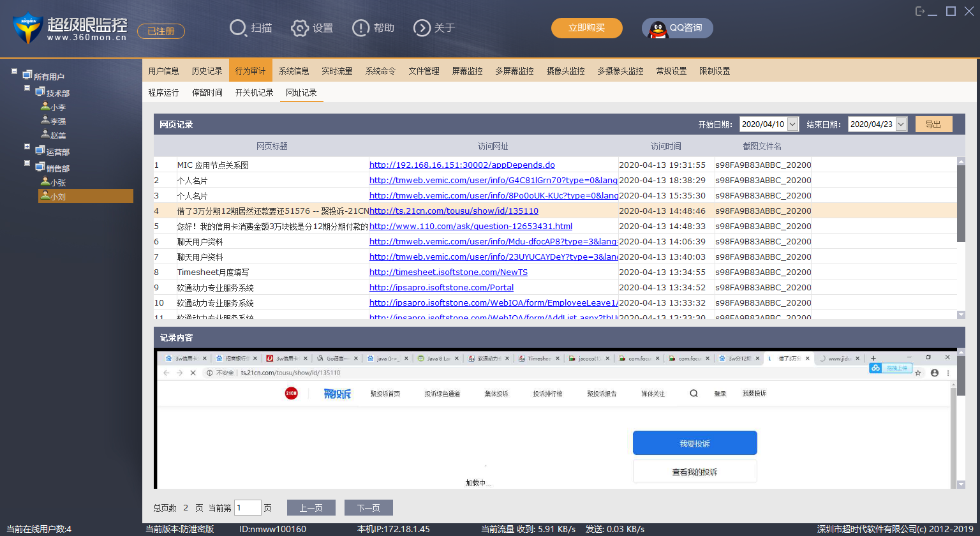Click the current page number input field

(x=248, y=508)
